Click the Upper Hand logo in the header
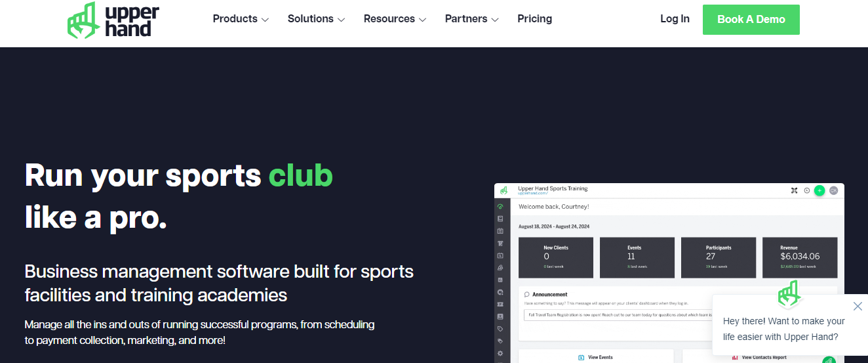This screenshot has height=363, width=868. [x=113, y=20]
